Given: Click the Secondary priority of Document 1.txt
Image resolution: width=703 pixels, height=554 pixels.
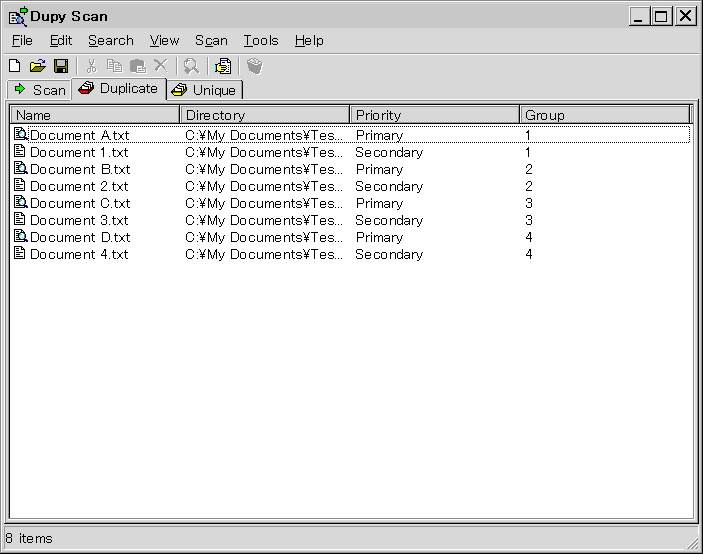Looking at the screenshot, I should (x=389, y=152).
